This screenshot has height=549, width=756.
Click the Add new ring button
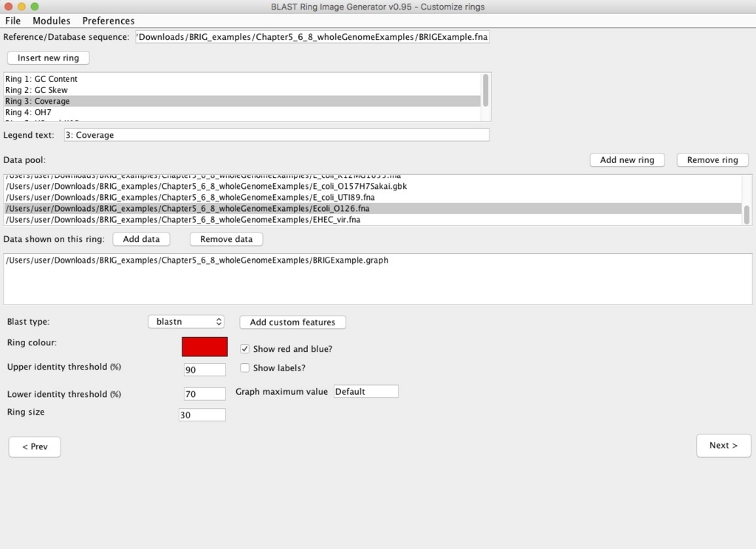pyautogui.click(x=628, y=160)
